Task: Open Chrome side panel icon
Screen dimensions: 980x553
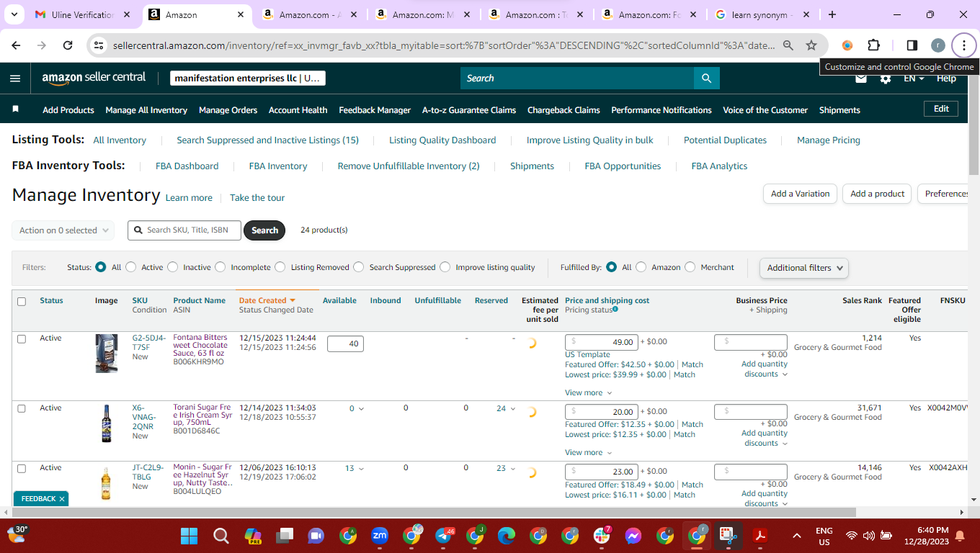Action: (x=912, y=45)
